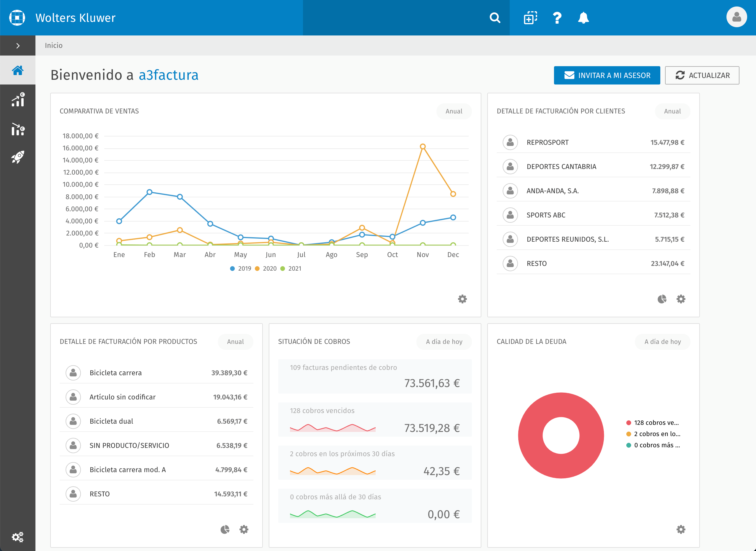The width and height of the screenshot is (756, 551).
Task: Open Anual selector in Facturación por Clientes
Action: tap(672, 111)
